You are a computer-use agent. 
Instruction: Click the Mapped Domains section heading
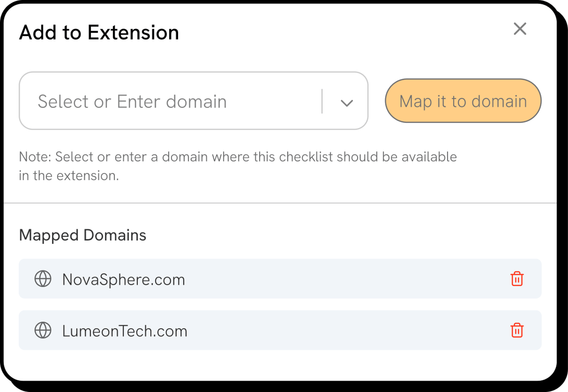[82, 235]
